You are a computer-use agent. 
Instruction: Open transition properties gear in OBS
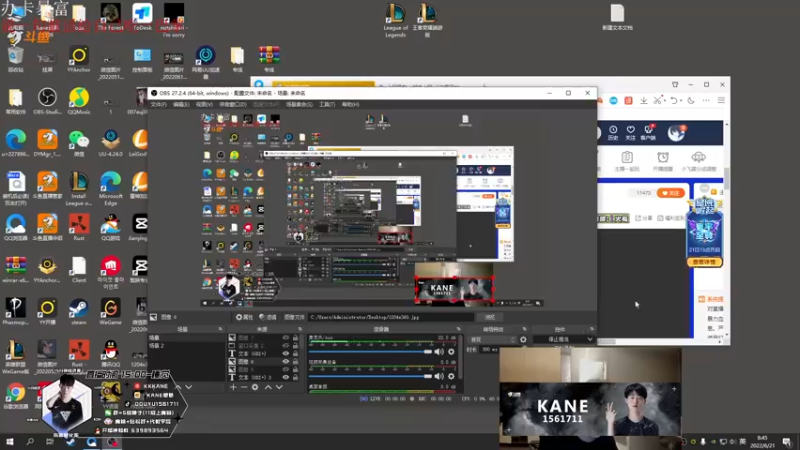click(x=523, y=339)
